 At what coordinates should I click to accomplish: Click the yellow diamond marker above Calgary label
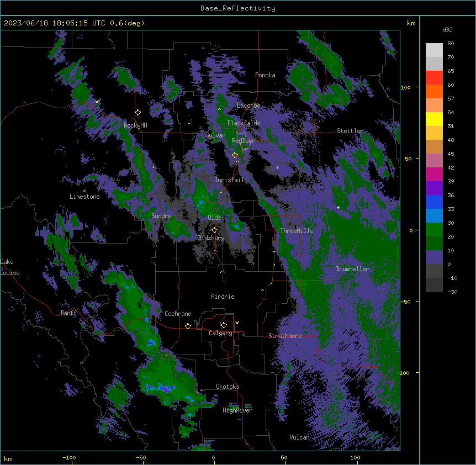(x=224, y=325)
